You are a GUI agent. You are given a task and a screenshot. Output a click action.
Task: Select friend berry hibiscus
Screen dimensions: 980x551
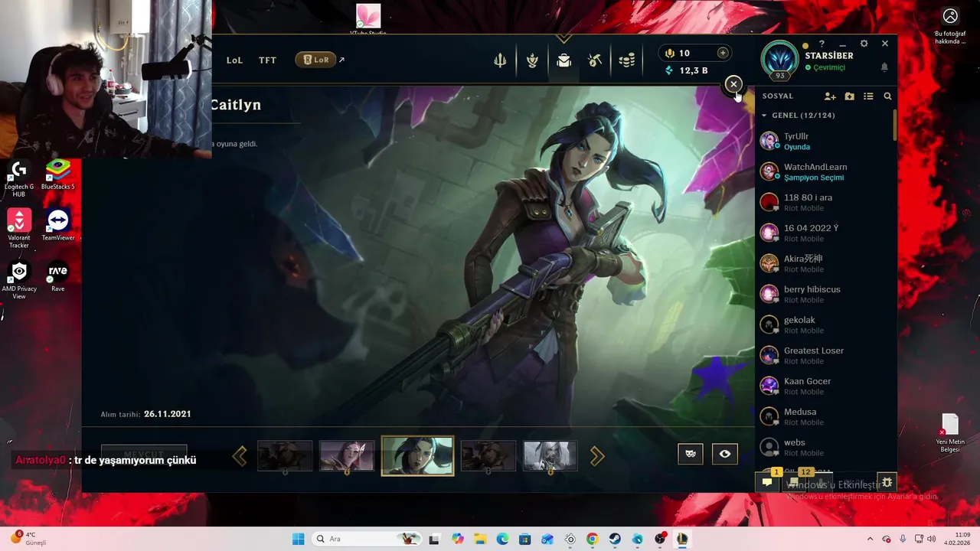[x=825, y=294]
